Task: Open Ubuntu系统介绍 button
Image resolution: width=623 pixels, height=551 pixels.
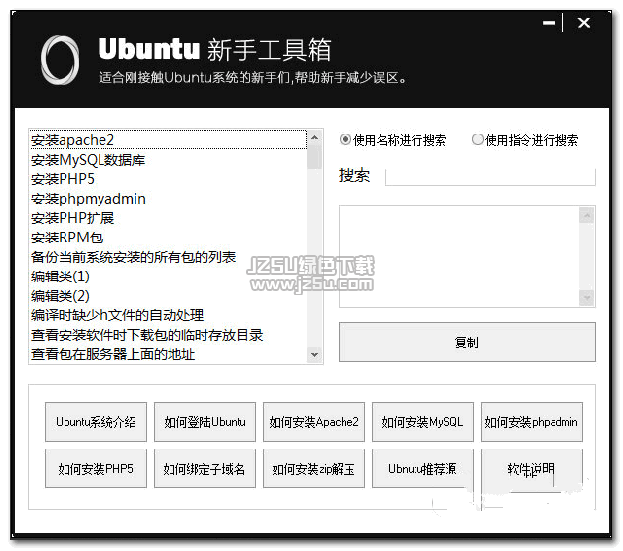Action: [x=96, y=422]
